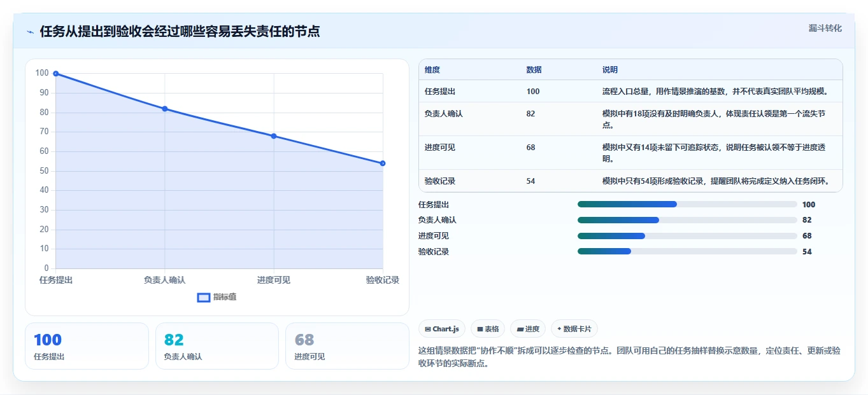Open the 100 任务提出 stat card
Viewport: 868px width, 395px height.
point(87,346)
